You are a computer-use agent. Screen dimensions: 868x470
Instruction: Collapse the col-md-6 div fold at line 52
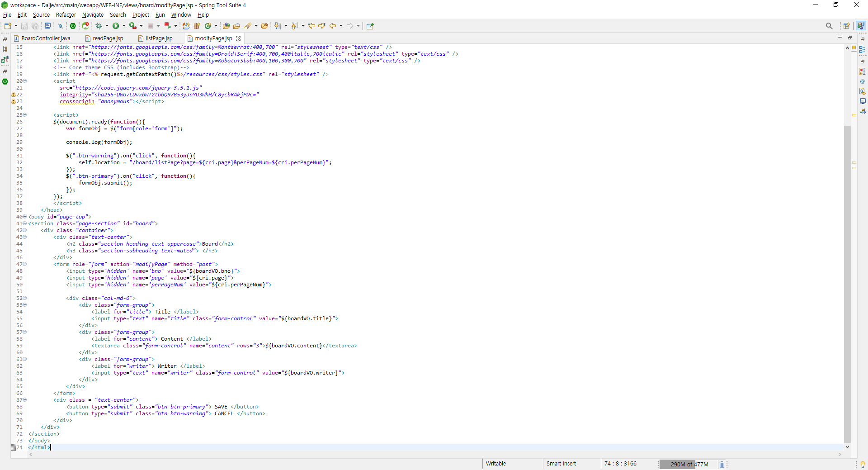[25, 298]
